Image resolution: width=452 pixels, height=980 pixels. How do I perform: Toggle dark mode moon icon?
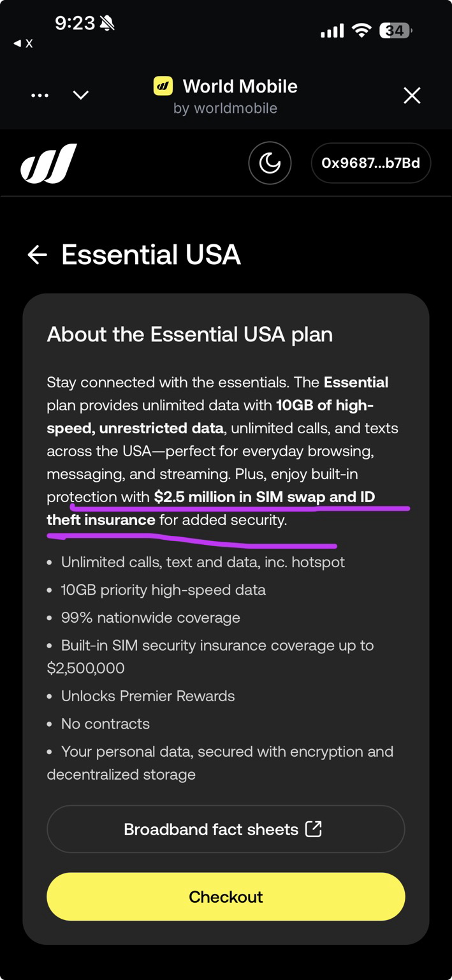(270, 163)
